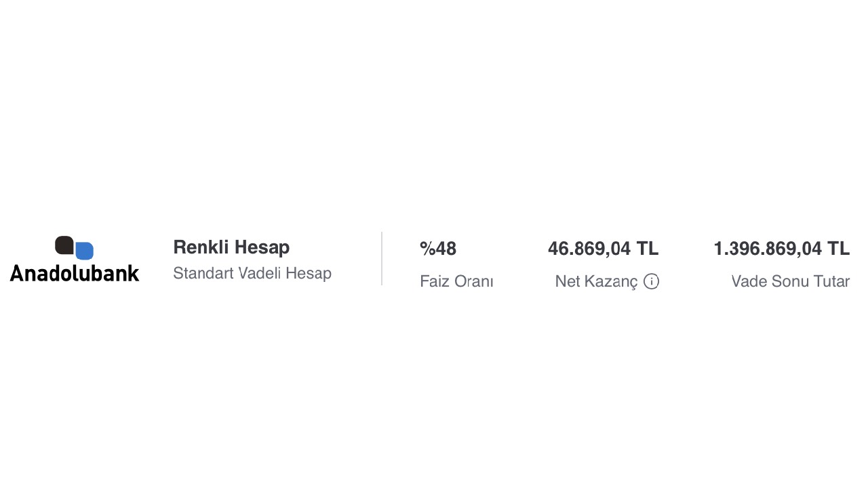
Task: Click the word Oranı in rate label
Action: pos(474,281)
